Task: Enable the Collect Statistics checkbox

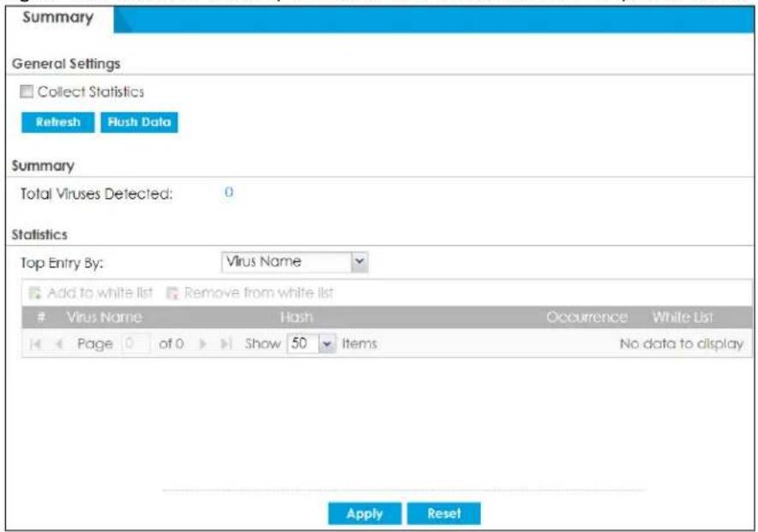Action: click(x=27, y=92)
